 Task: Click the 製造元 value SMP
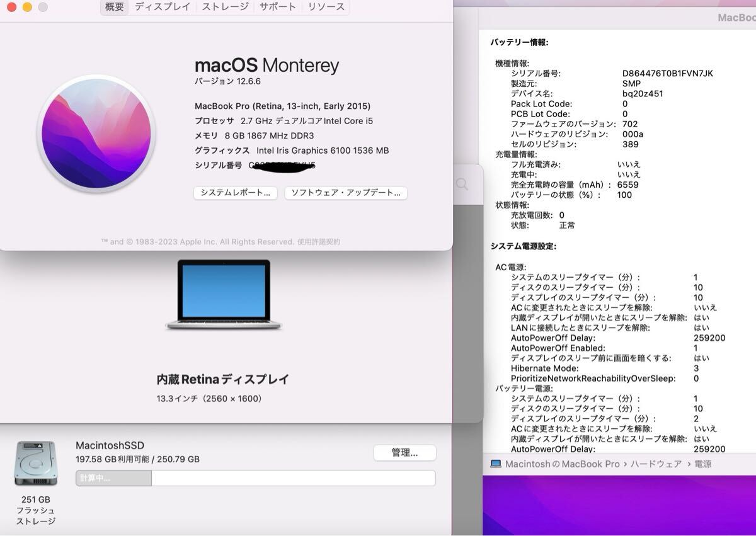point(631,84)
